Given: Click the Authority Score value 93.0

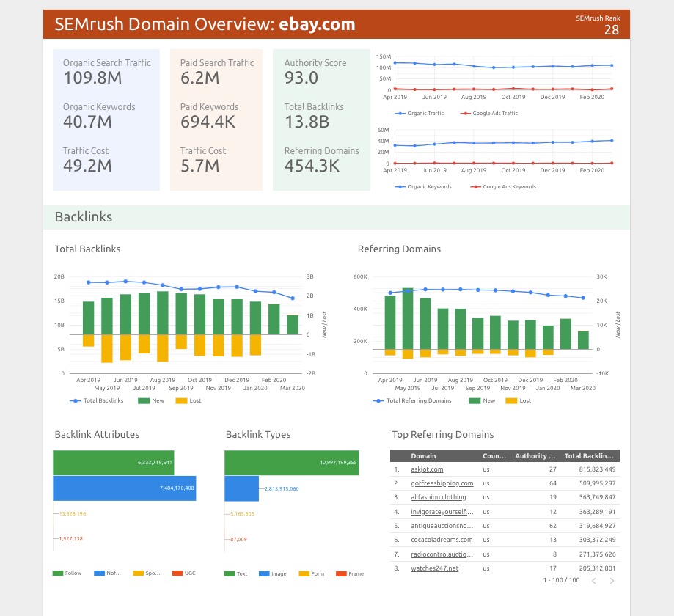Looking at the screenshot, I should point(301,78).
